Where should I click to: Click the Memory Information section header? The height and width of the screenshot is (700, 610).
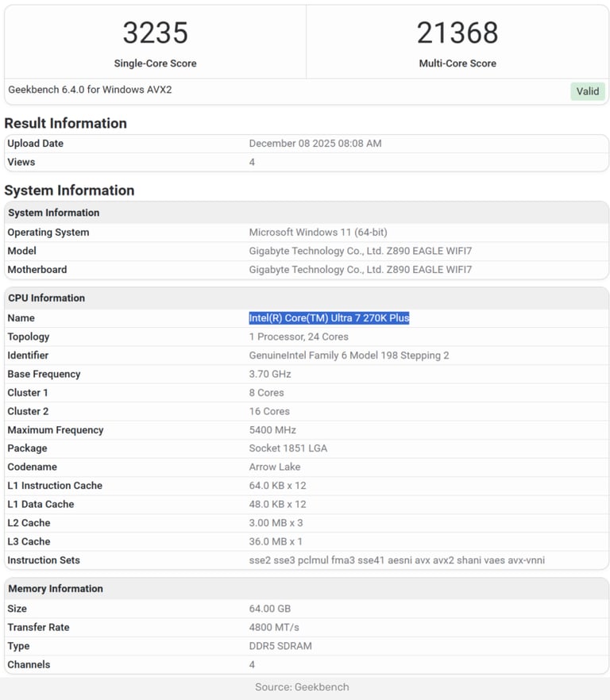click(55, 589)
